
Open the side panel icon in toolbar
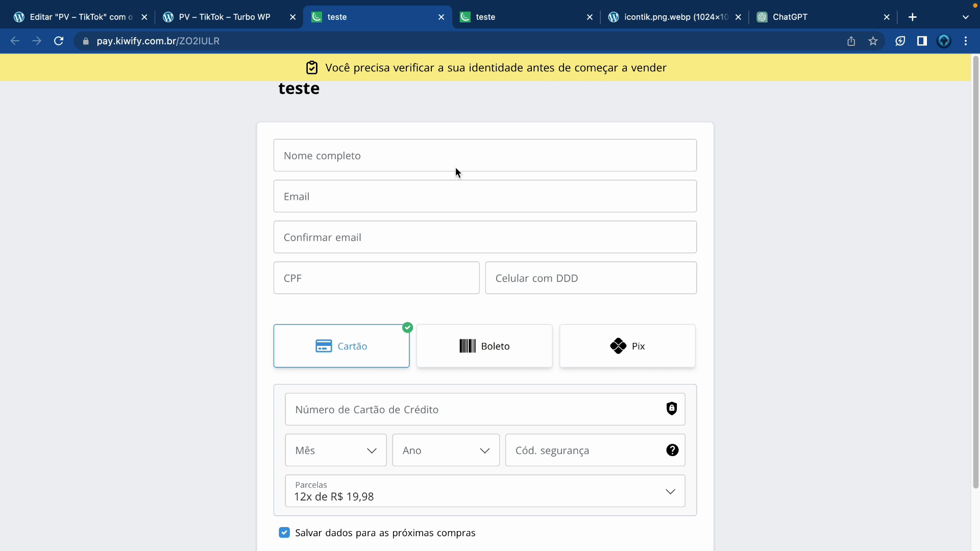(x=922, y=41)
